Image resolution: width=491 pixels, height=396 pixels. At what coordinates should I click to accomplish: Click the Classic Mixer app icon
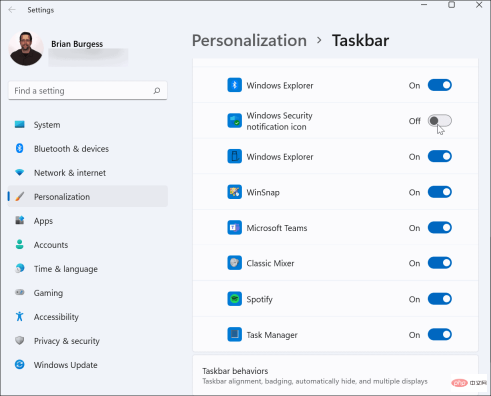point(234,263)
